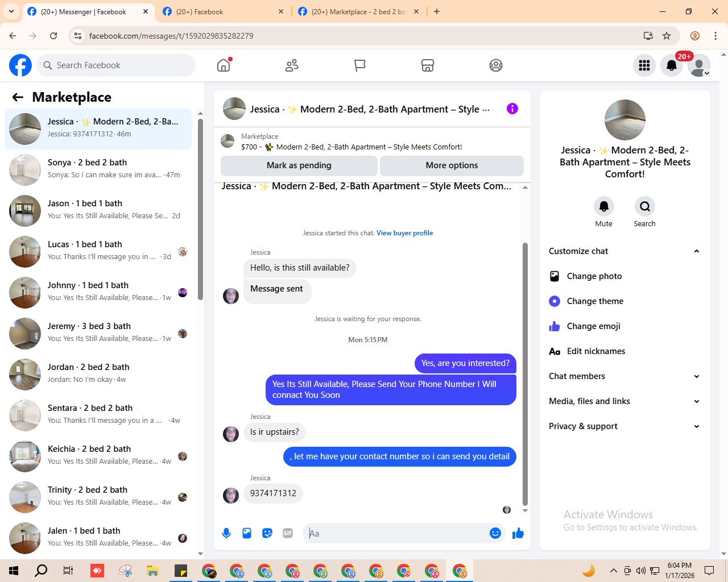Open Chrome three-dot menu
This screenshot has width=728, height=582.
[x=715, y=36]
